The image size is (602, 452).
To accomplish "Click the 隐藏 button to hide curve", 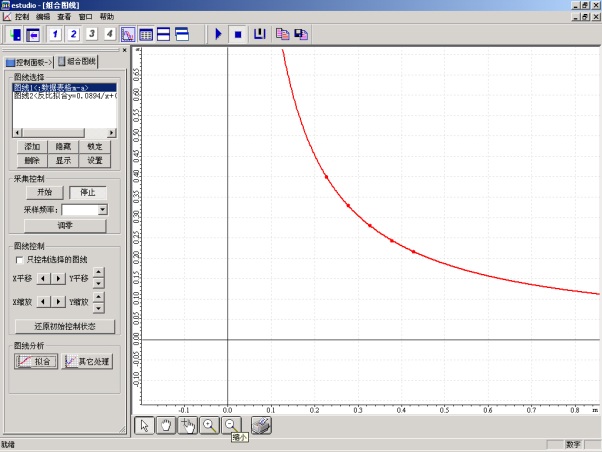I will 64,146.
